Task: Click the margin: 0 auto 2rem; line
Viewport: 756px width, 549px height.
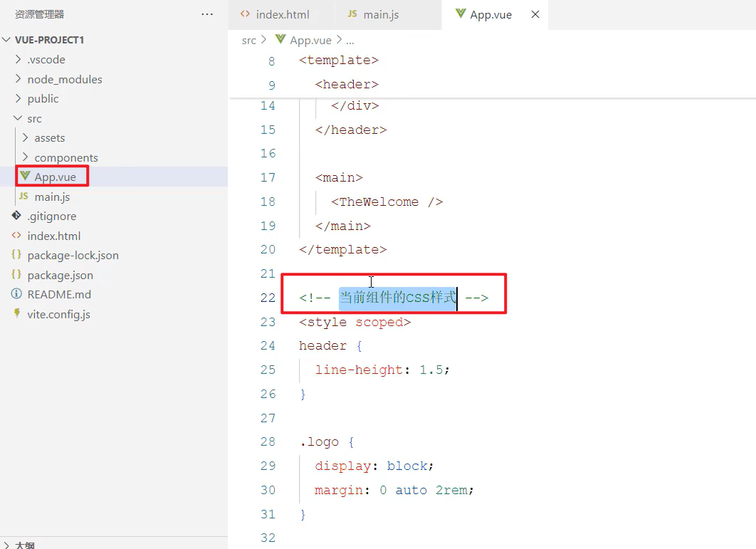Action: pos(394,490)
